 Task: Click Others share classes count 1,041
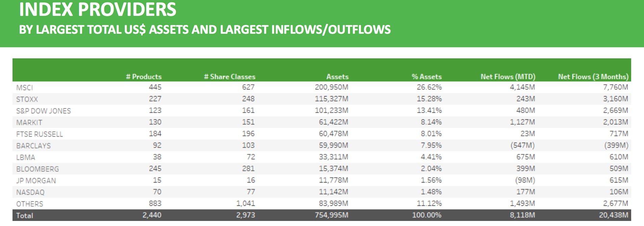246,203
